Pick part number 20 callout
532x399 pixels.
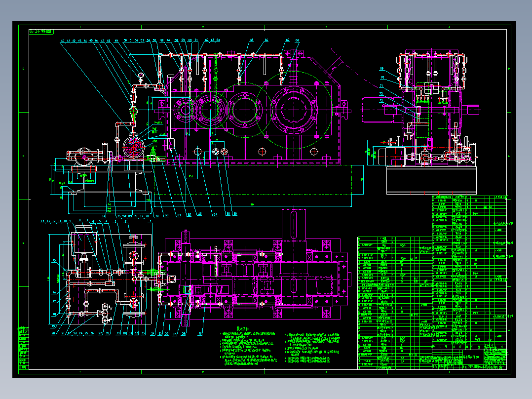pyautogui.click(x=53, y=333)
